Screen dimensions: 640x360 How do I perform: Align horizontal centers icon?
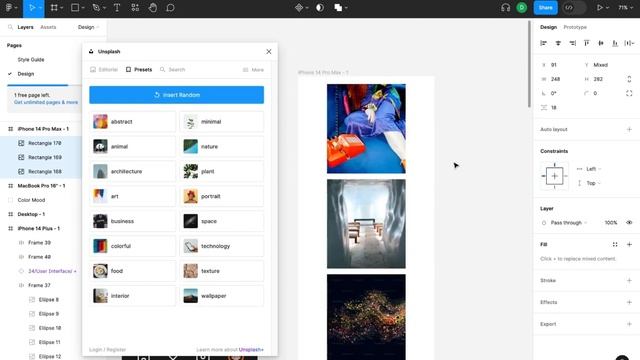tap(558, 43)
